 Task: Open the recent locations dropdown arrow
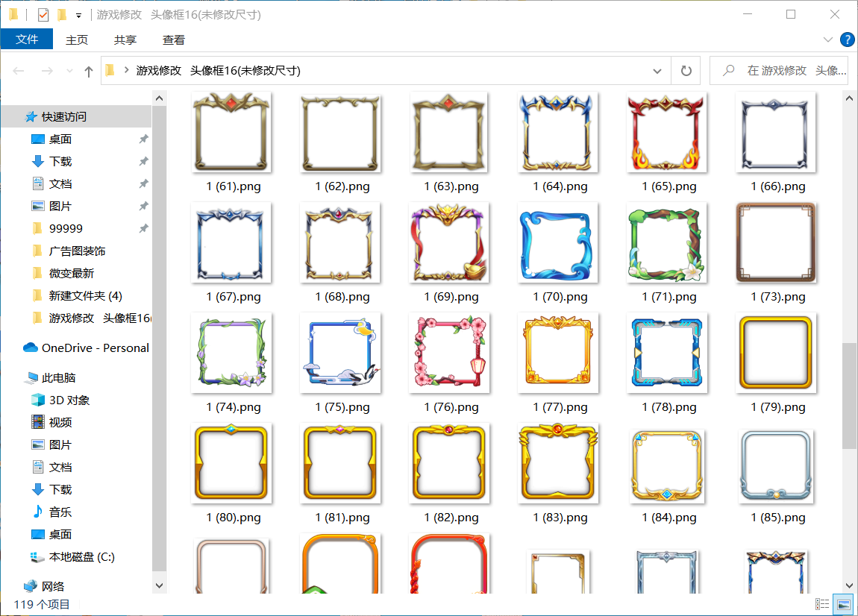[x=69, y=71]
